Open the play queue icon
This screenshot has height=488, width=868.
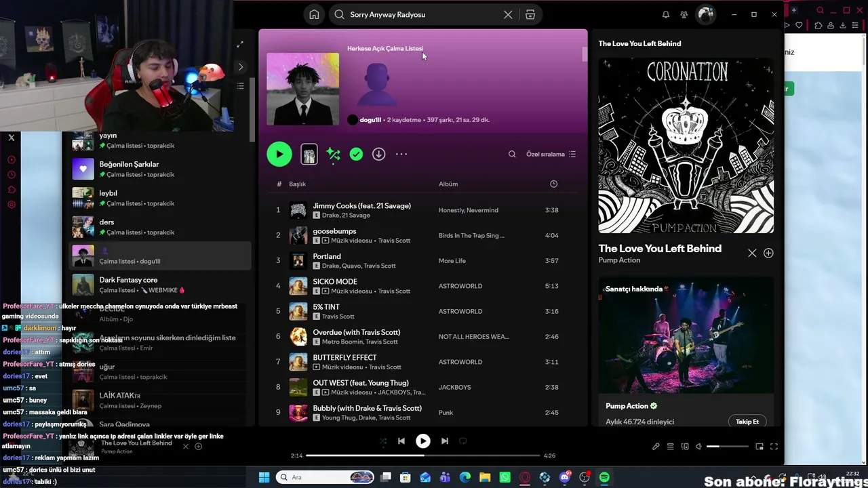pyautogui.click(x=671, y=447)
